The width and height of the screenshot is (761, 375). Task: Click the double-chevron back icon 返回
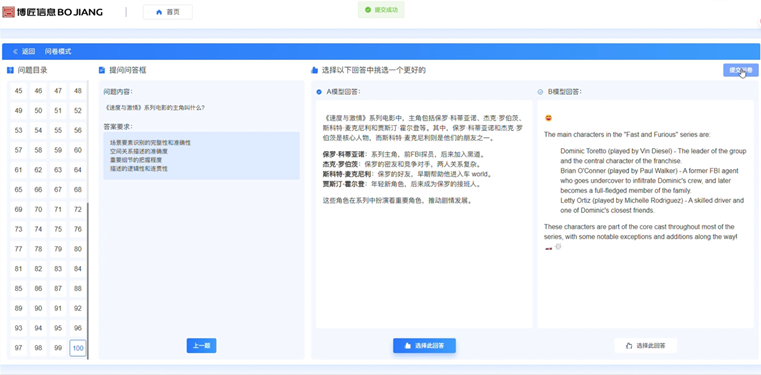(x=15, y=51)
